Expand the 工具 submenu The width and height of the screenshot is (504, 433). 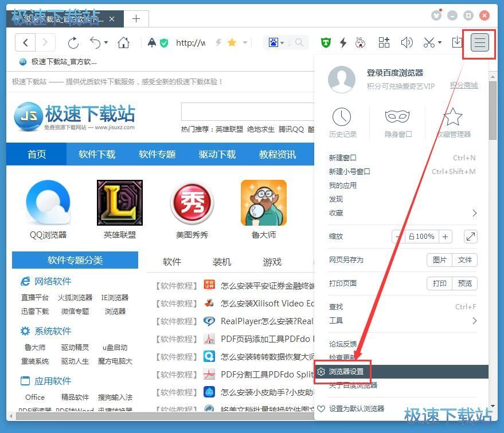474,320
